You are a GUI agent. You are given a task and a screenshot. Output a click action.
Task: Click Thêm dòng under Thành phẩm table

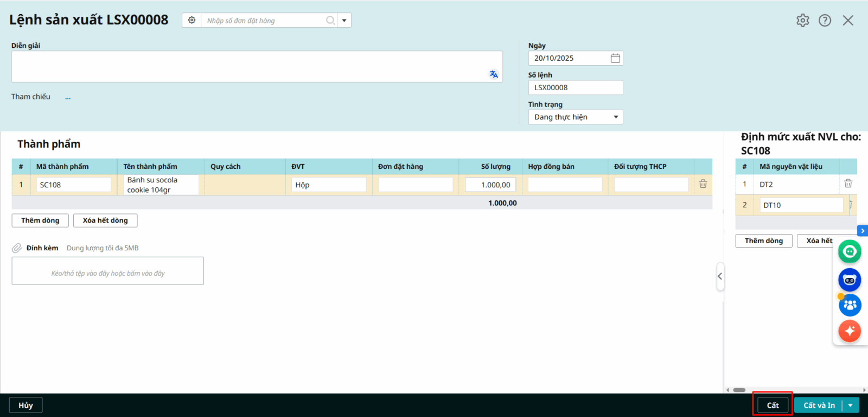[40, 220]
